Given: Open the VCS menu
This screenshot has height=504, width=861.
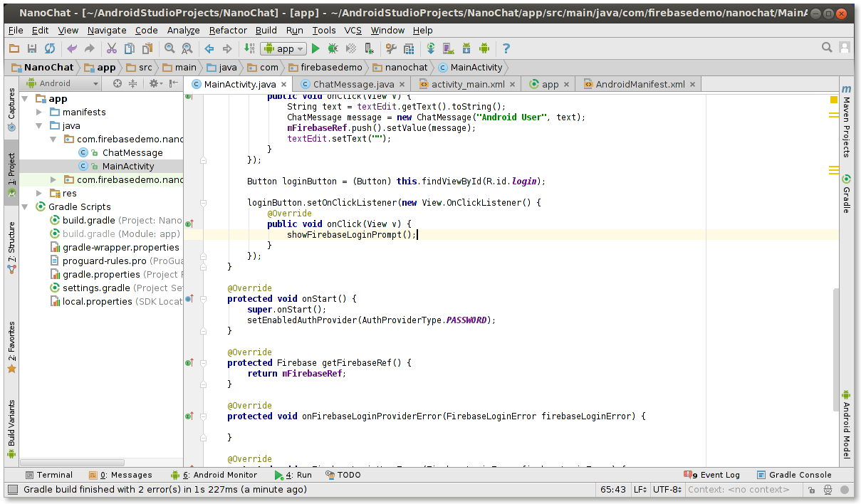Looking at the screenshot, I should click(353, 30).
